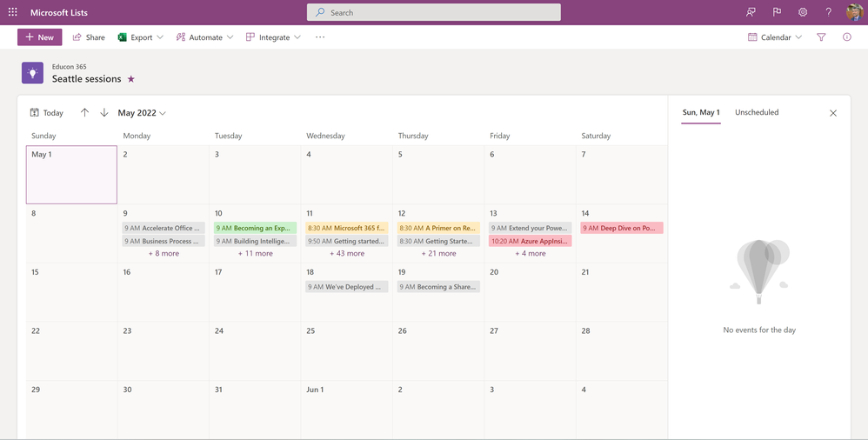
Task: Go to previous month with up arrow
Action: click(x=84, y=112)
